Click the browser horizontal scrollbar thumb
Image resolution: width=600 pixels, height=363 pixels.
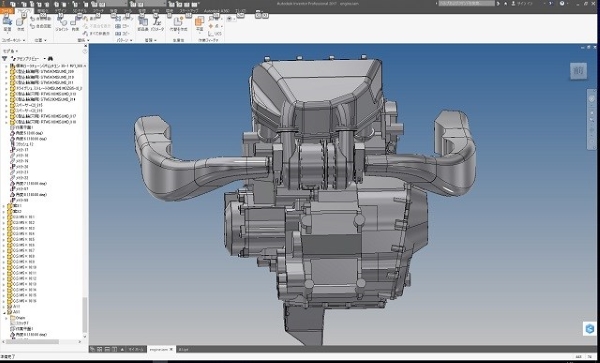[32, 342]
